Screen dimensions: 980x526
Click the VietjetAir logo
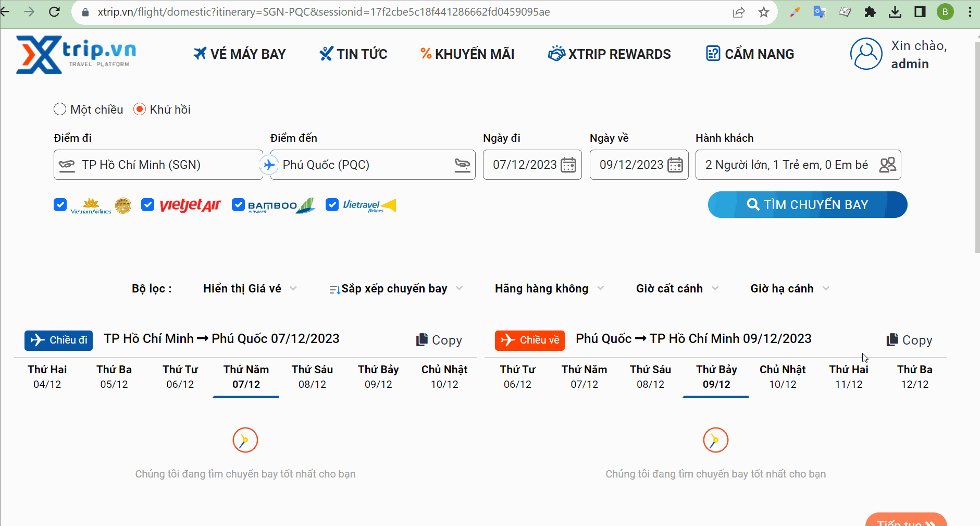[x=190, y=205]
